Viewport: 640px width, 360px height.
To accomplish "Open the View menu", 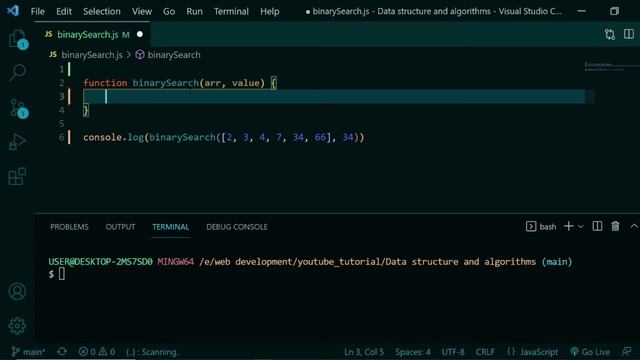I will (142, 11).
